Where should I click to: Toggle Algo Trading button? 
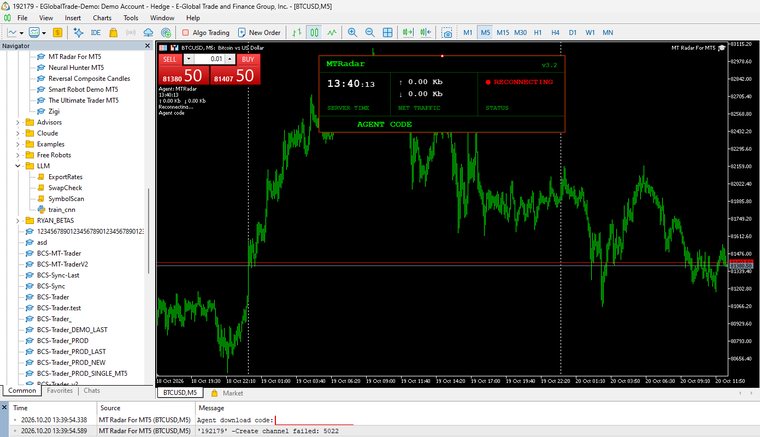tap(206, 32)
